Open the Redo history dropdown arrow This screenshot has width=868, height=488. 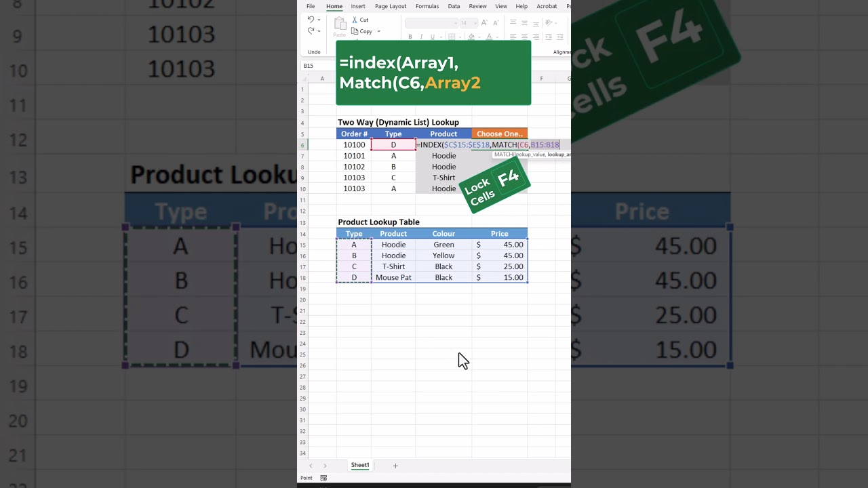(319, 31)
